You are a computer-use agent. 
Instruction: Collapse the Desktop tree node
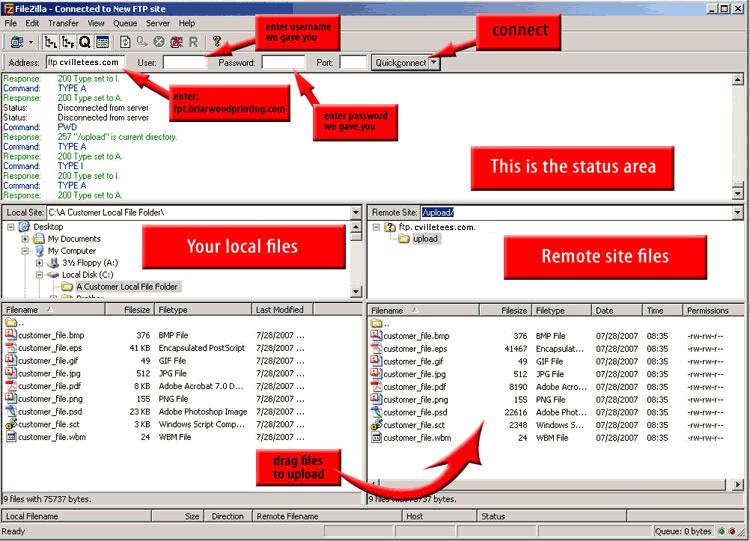pyautogui.click(x=11, y=227)
